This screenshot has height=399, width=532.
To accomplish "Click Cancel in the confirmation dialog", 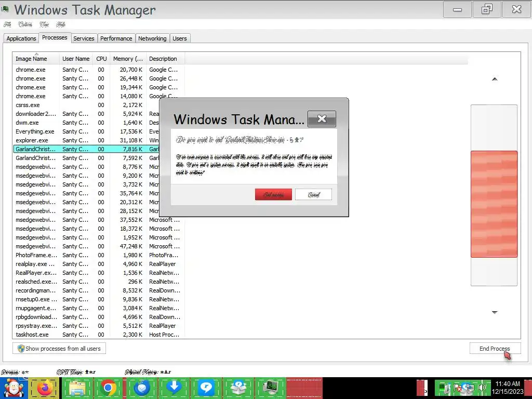I will pyautogui.click(x=313, y=194).
